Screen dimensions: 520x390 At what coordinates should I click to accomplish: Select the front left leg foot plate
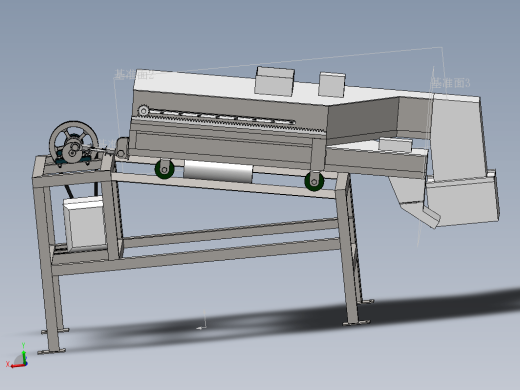51,351
